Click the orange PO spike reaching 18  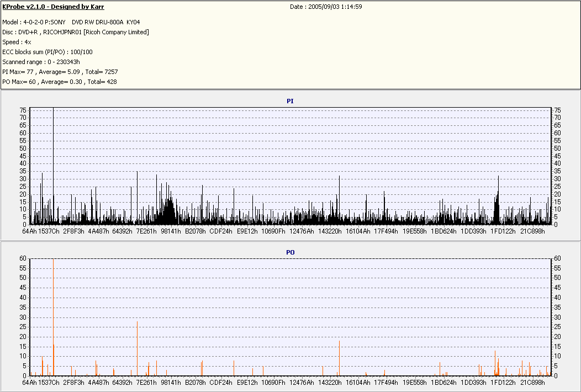(x=340, y=358)
